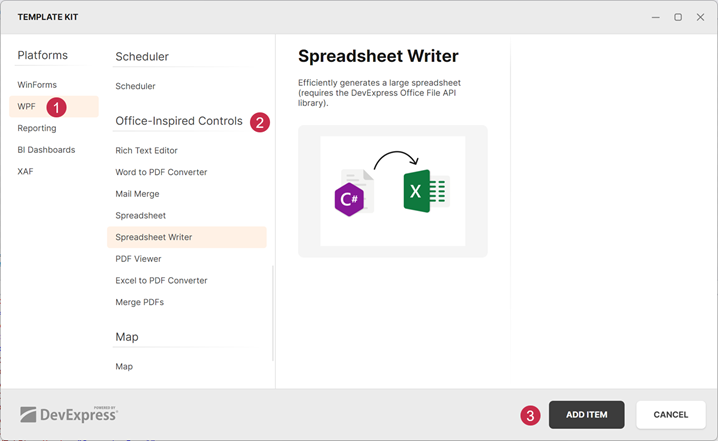Image resolution: width=718 pixels, height=442 pixels.
Task: Choose Word to PDF Converter template
Action: (161, 172)
